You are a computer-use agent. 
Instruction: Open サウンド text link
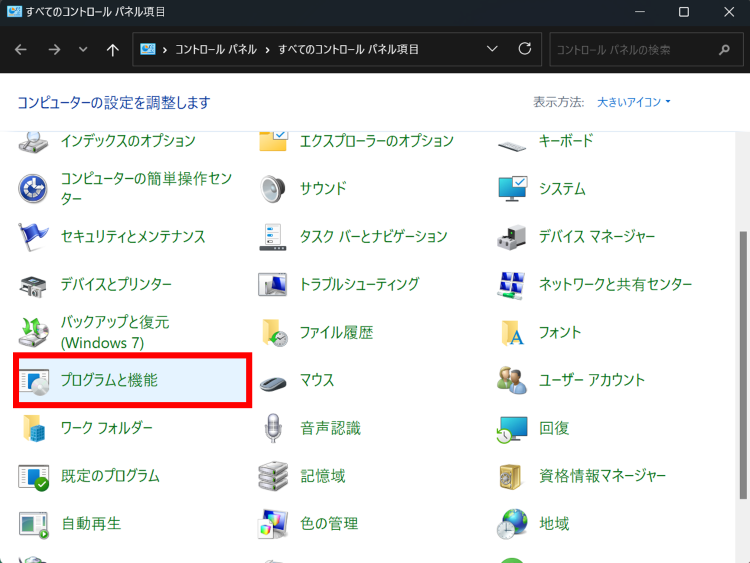(x=323, y=188)
